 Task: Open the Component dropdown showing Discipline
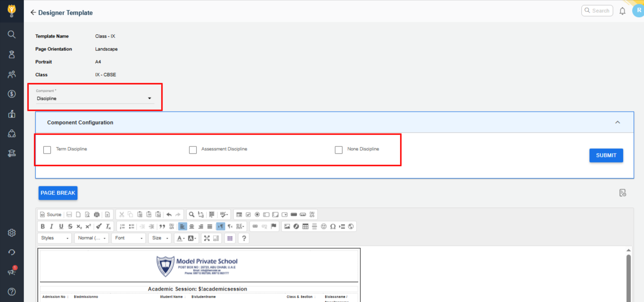point(95,98)
